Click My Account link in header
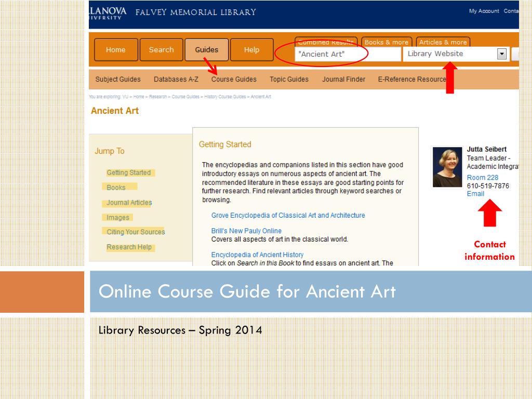This screenshot has height=399, width=532. click(484, 11)
